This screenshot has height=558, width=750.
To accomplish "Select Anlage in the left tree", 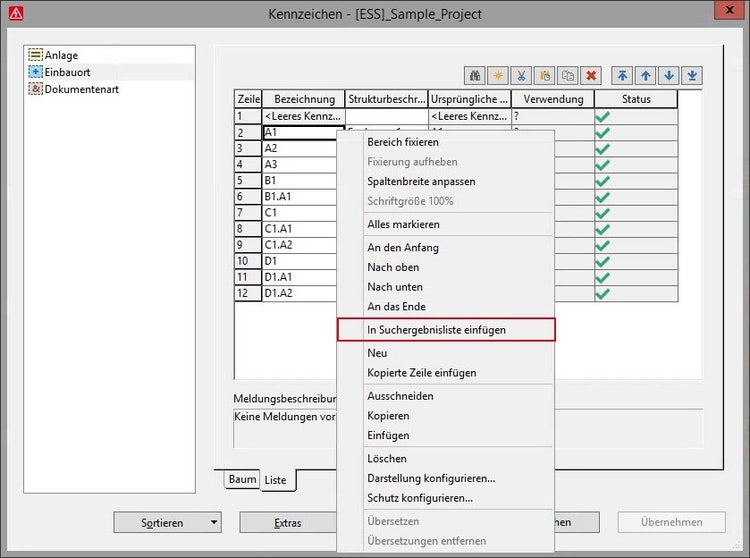I will click(60, 56).
